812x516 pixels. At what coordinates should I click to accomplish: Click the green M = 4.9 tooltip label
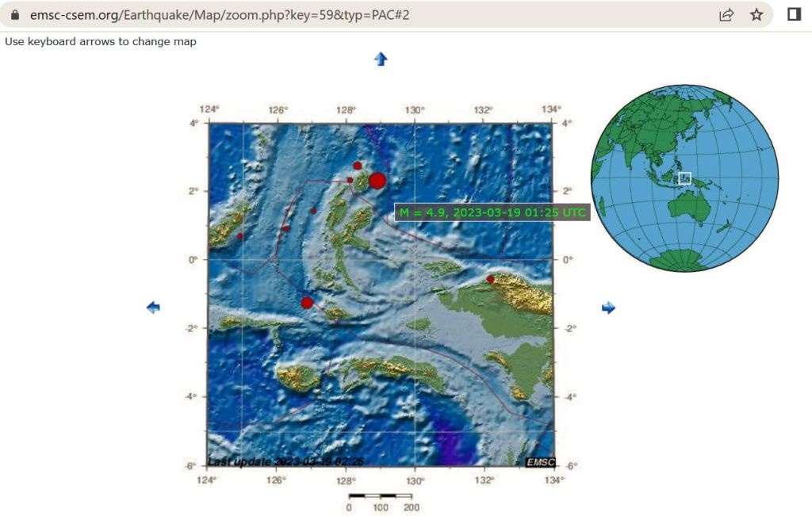pos(492,212)
